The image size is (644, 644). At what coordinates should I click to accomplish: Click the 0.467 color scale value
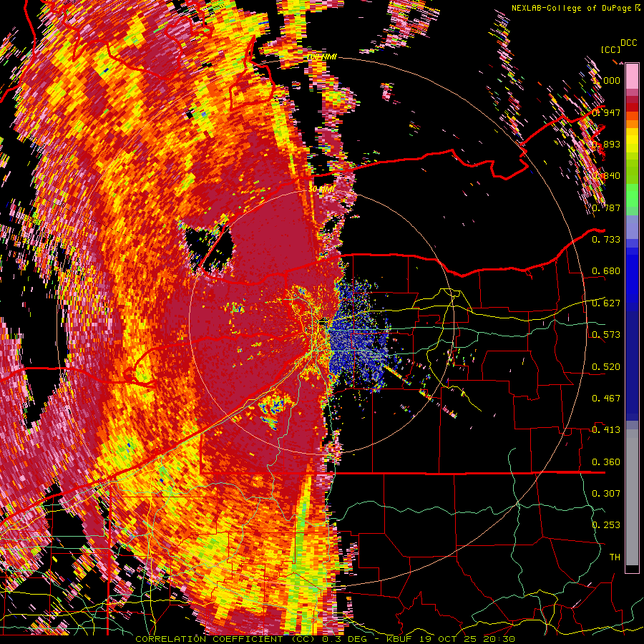pos(606,398)
